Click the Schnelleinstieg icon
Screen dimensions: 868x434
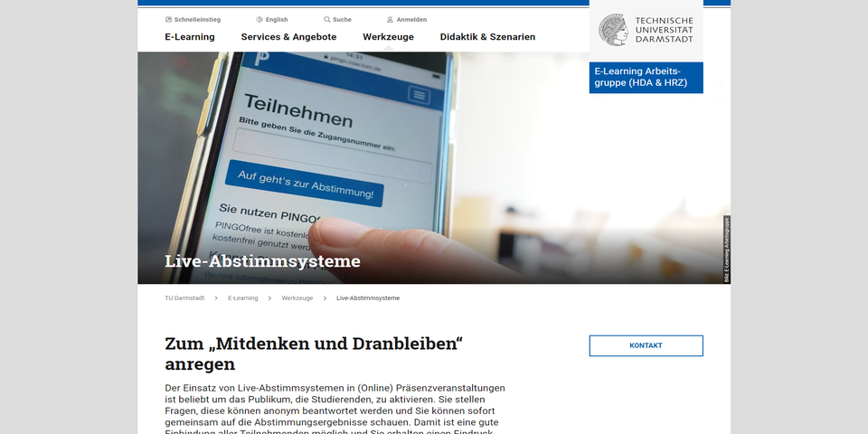click(168, 19)
